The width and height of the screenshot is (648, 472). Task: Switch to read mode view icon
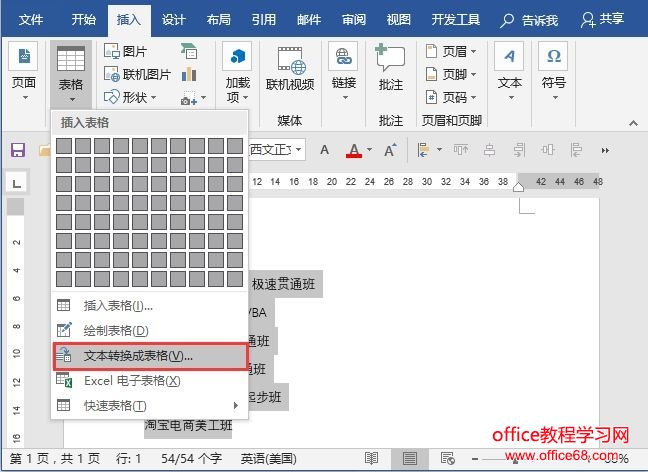(371, 458)
